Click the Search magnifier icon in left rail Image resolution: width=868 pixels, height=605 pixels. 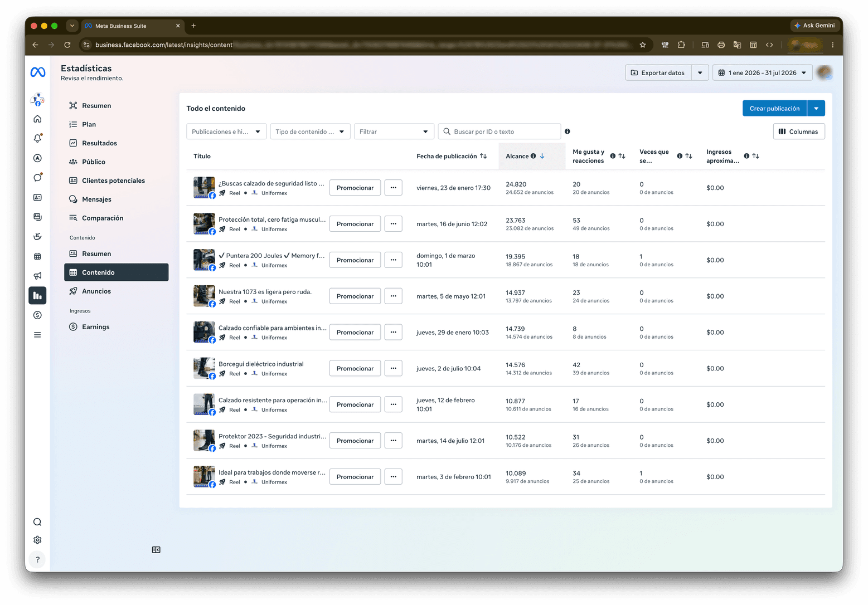[x=37, y=522]
